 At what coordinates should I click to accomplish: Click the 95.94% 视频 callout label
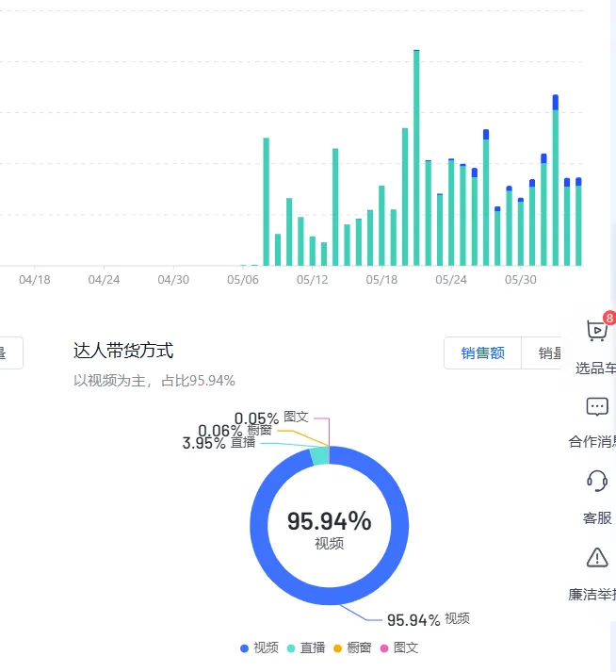(429, 620)
